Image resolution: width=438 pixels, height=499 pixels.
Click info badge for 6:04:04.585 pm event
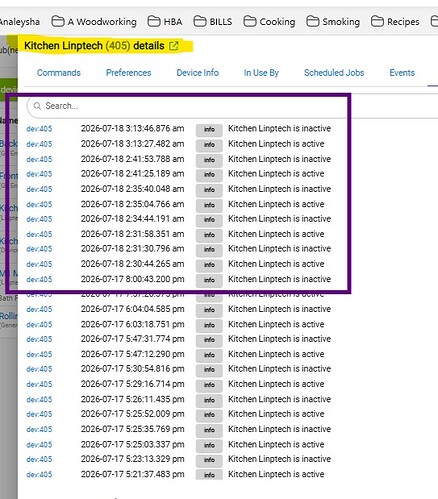click(x=209, y=310)
